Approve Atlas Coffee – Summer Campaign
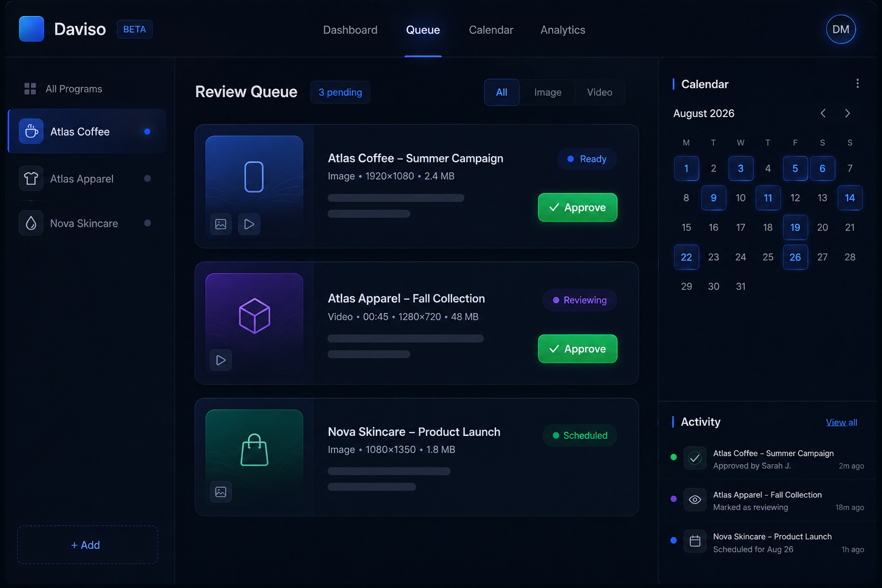 (x=578, y=207)
